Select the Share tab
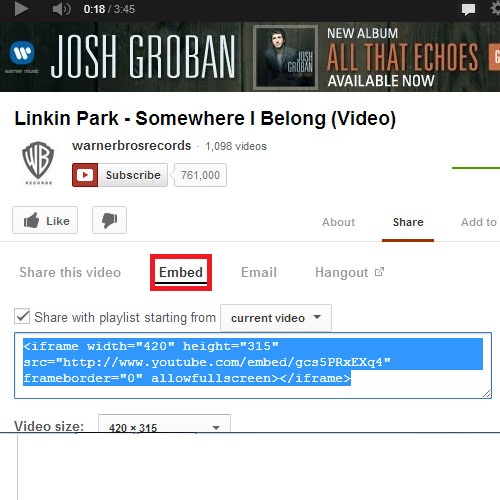The image size is (500, 500). (x=408, y=222)
